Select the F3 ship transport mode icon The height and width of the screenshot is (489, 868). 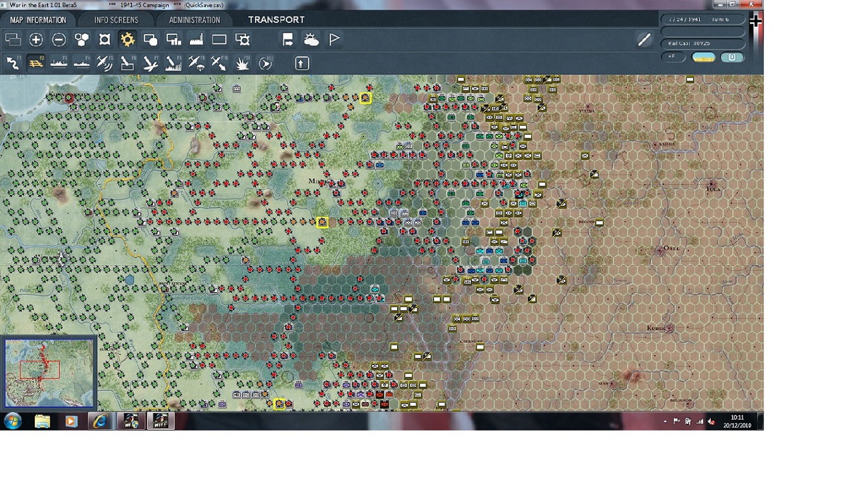(59, 63)
